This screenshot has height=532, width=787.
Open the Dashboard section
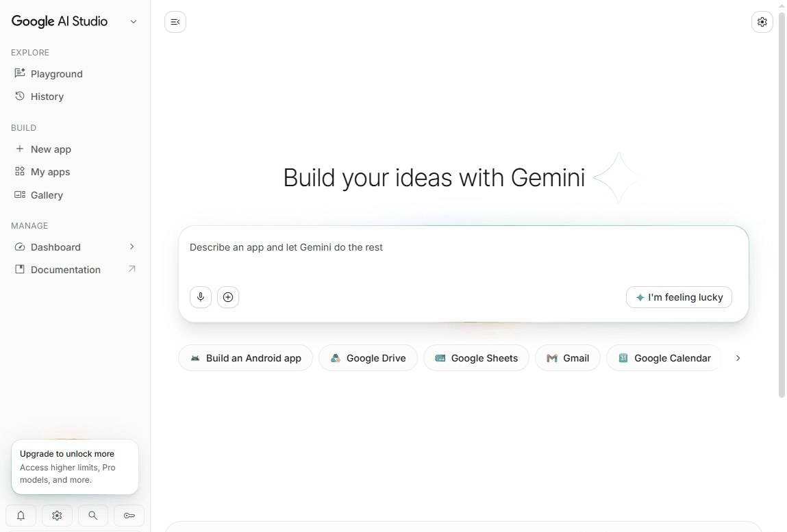(75, 247)
